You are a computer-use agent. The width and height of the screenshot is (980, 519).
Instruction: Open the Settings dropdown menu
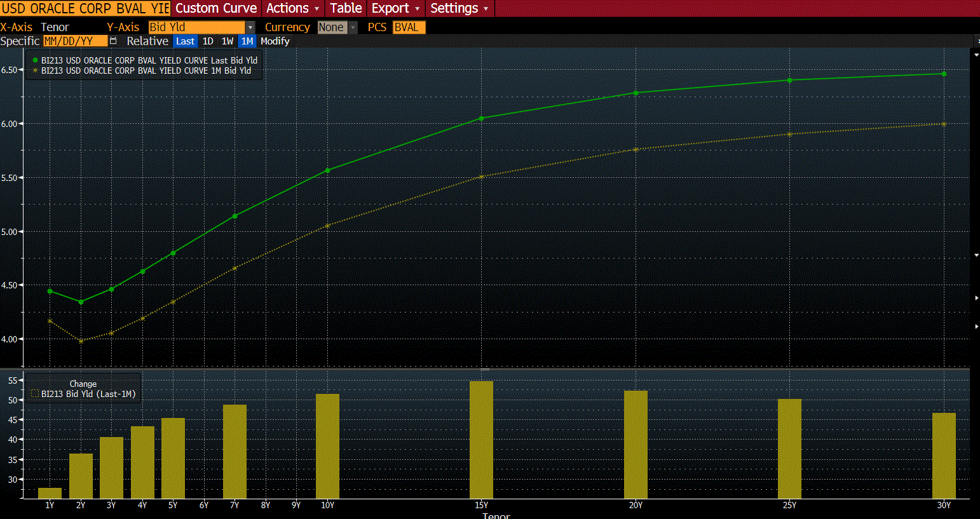pos(459,8)
